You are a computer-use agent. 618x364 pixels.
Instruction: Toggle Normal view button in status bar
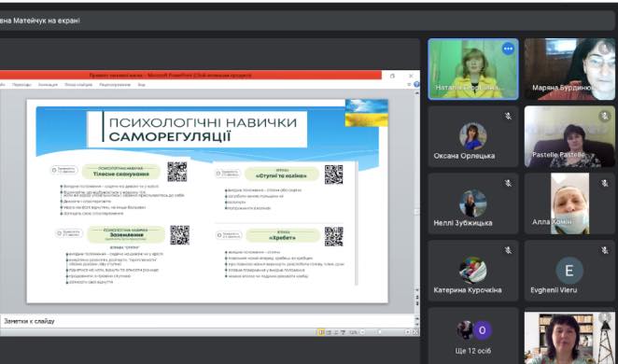pos(321,332)
